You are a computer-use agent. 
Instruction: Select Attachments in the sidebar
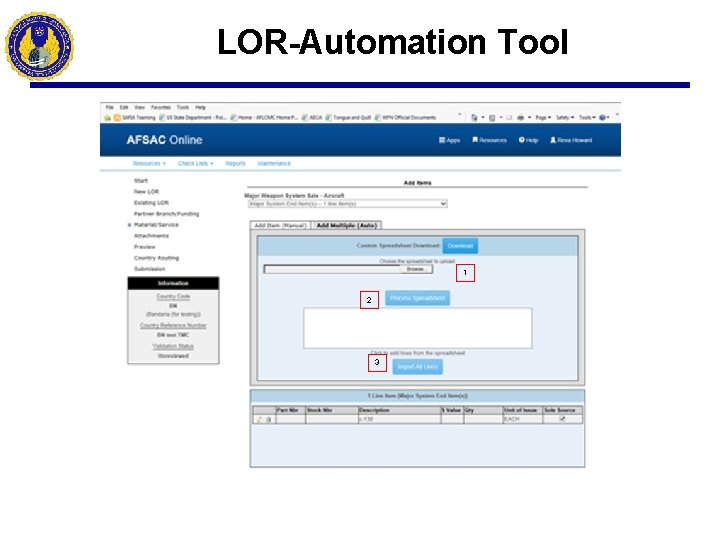tap(151, 236)
